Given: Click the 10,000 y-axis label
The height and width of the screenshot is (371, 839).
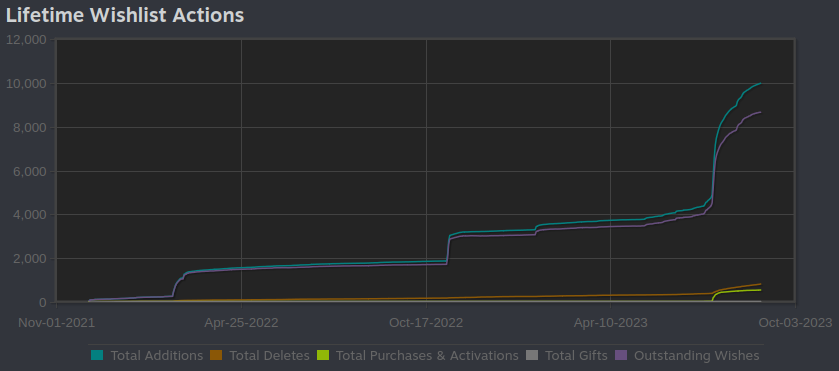Looking at the screenshot, I should (x=27, y=84).
